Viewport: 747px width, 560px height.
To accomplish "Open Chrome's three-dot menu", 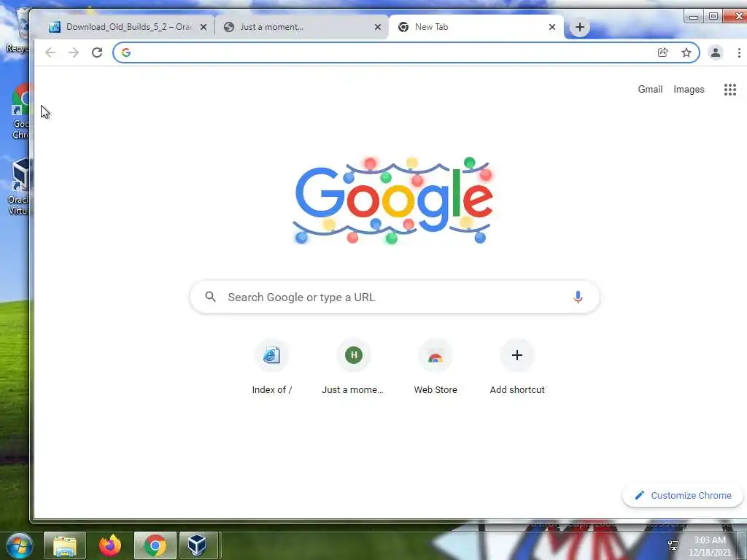I will tap(739, 52).
